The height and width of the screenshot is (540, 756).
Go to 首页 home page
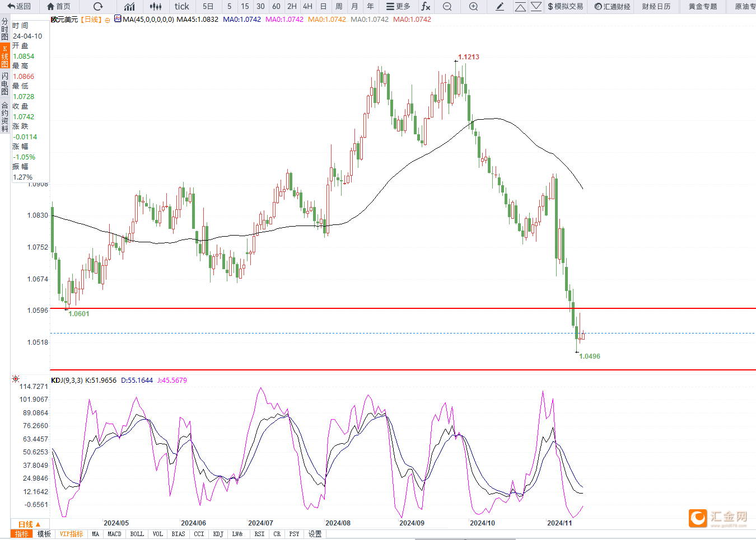pos(59,6)
